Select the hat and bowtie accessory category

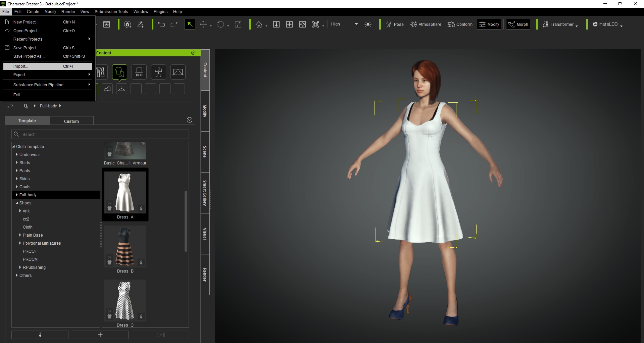click(139, 72)
